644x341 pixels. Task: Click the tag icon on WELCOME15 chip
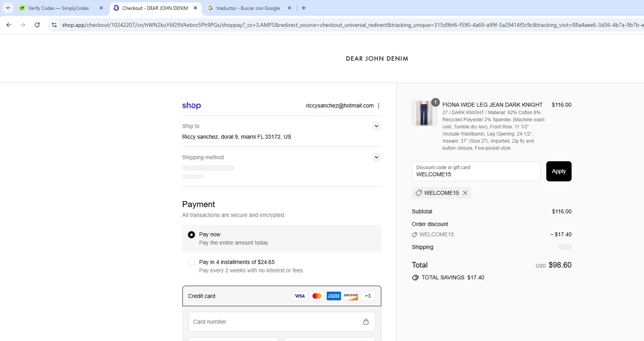(x=419, y=193)
